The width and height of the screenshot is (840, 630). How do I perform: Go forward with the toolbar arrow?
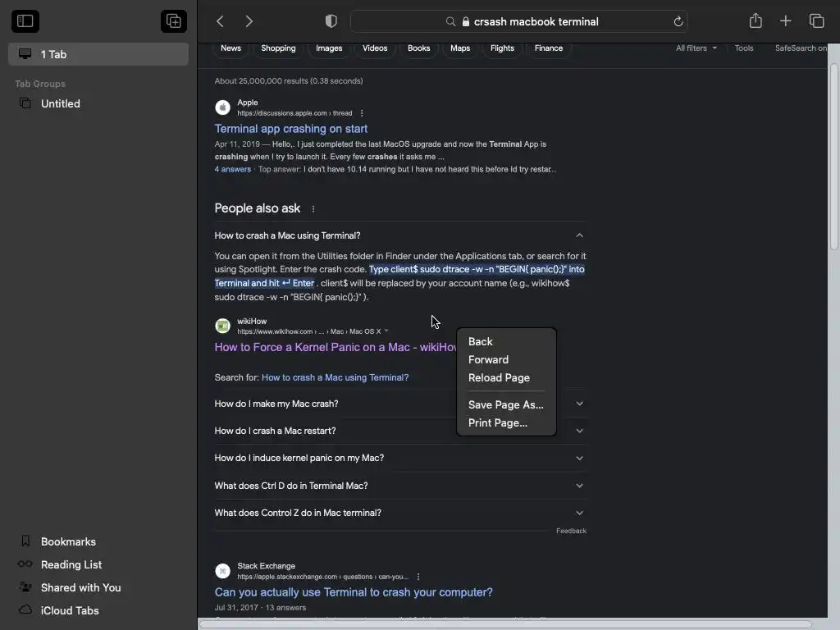point(249,21)
